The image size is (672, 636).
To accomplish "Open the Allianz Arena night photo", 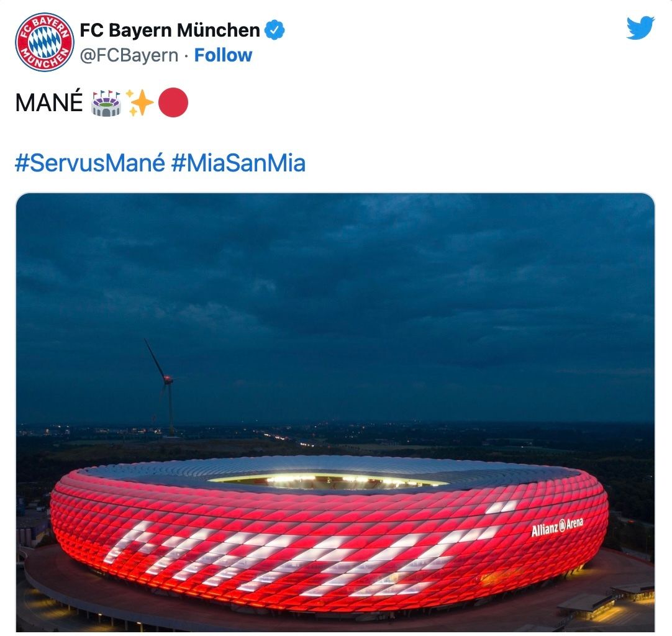I will (x=335, y=412).
